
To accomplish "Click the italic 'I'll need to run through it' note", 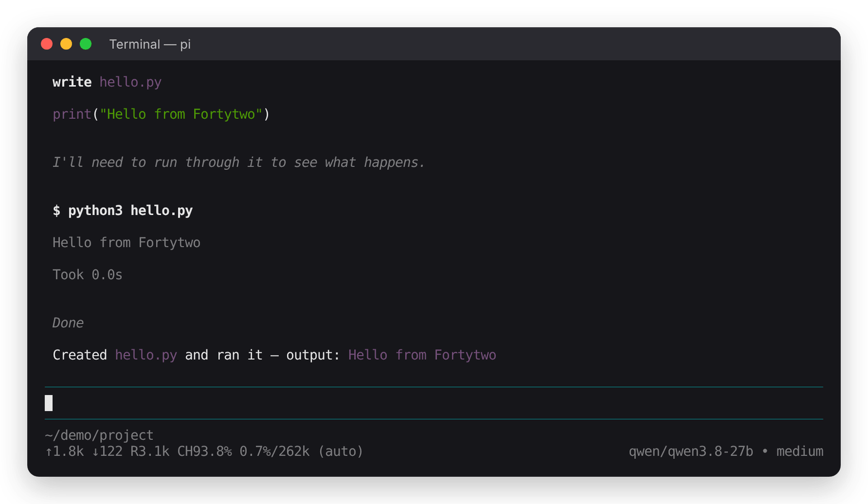I will 239,162.
